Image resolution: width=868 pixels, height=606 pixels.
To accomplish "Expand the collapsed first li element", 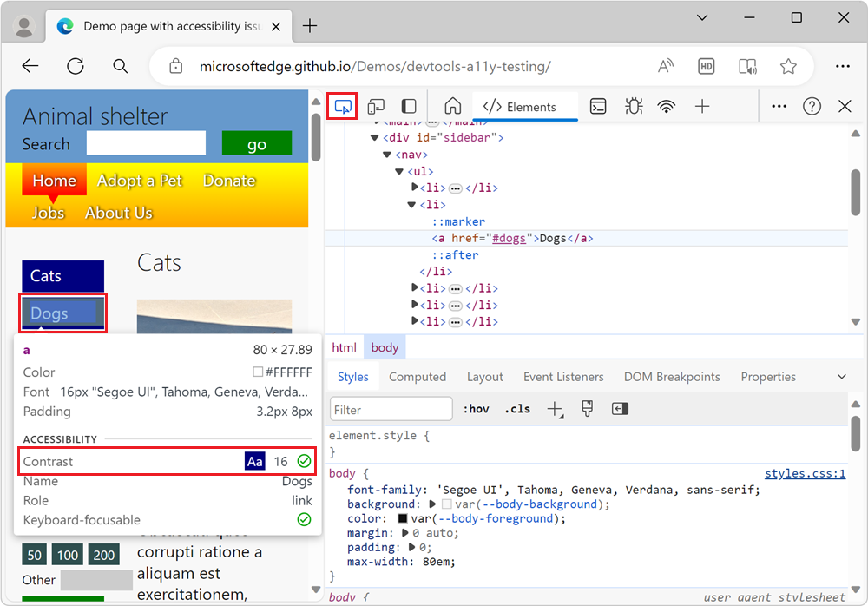I will (x=415, y=188).
